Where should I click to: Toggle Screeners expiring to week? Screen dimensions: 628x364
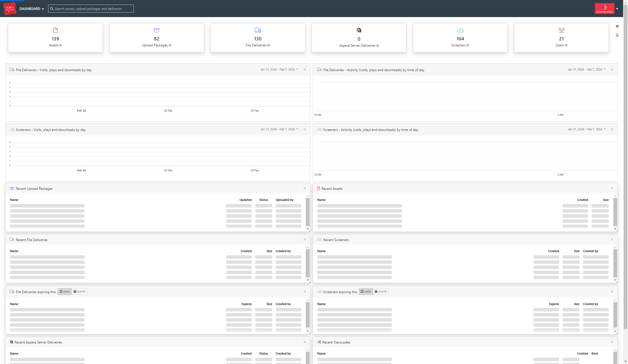pos(366,291)
